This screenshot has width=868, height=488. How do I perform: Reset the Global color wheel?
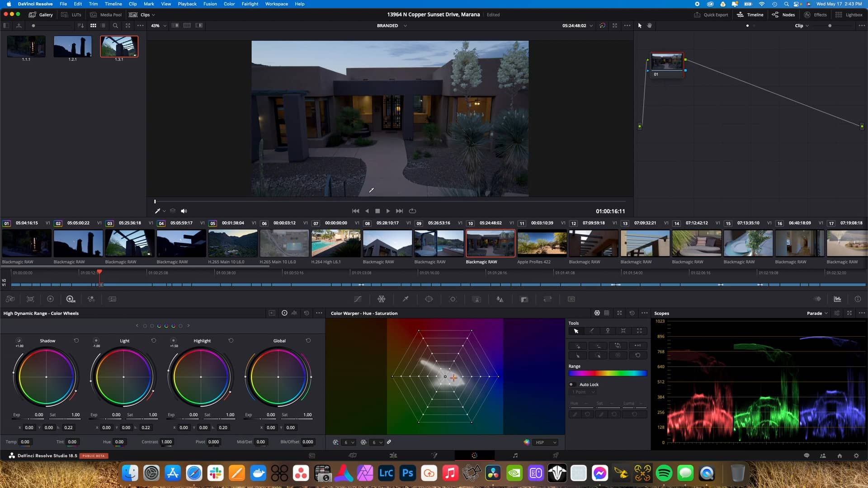click(308, 340)
